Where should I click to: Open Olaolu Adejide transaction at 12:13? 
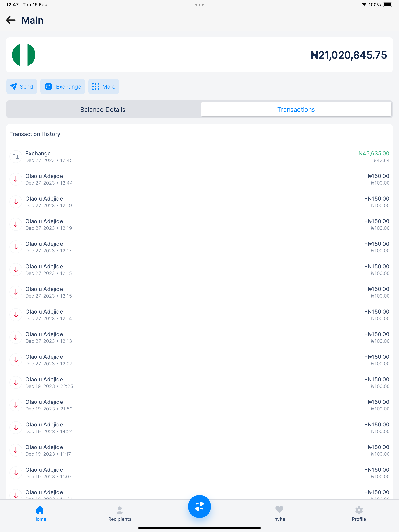coord(199,337)
